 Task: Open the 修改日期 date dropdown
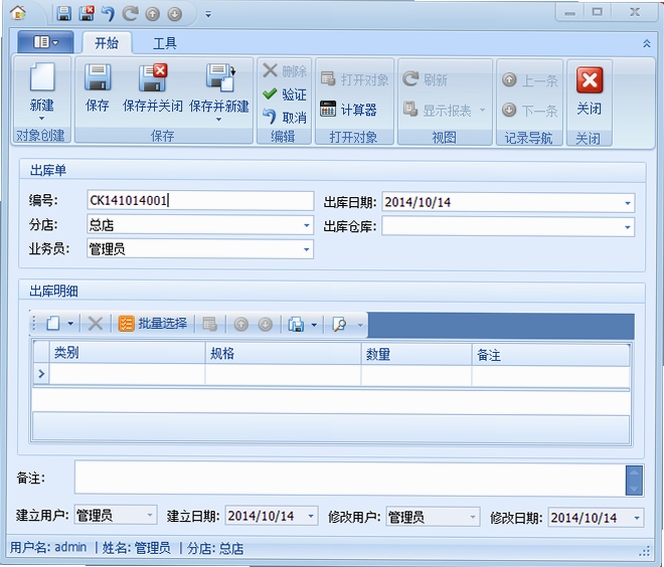point(636,518)
